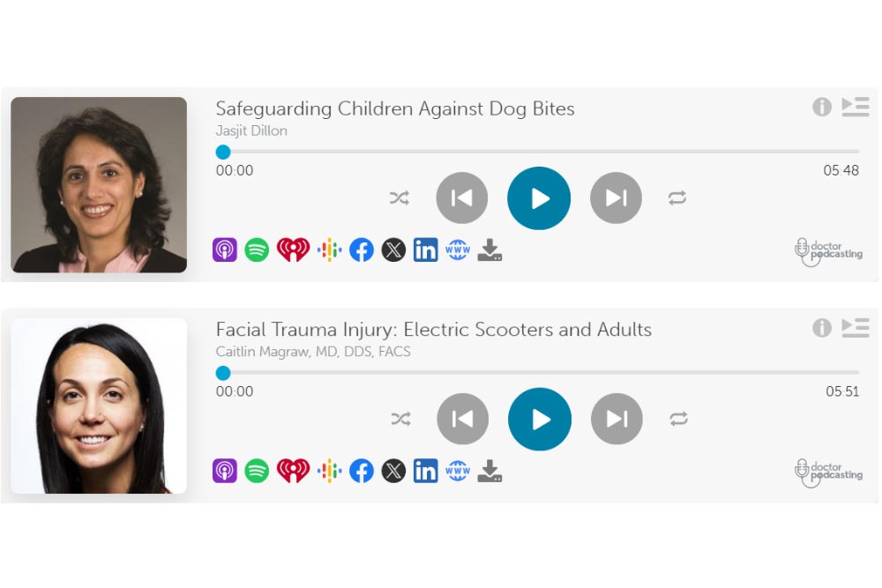Toggle shuffle on Dog Bites player
Viewport: 882px width, 588px height.
(400, 198)
